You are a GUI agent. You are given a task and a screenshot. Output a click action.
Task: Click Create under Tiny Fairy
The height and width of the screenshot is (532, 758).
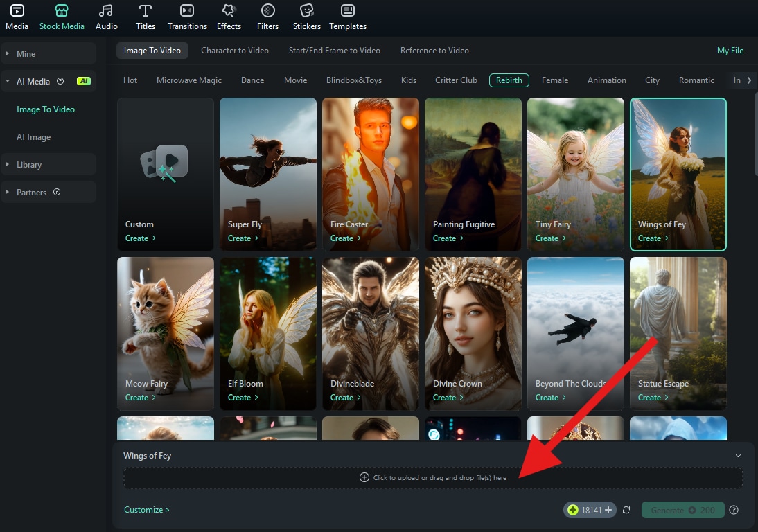tap(550, 238)
